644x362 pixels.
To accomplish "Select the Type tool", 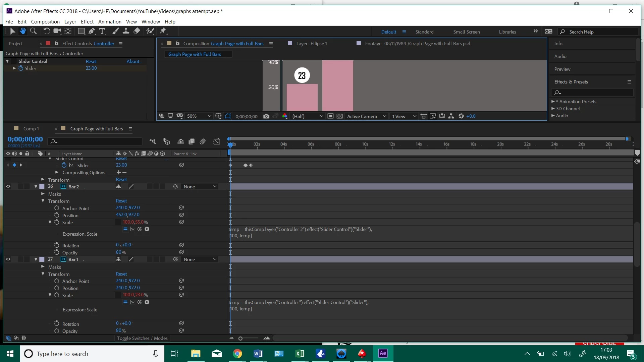I will 102,31.
